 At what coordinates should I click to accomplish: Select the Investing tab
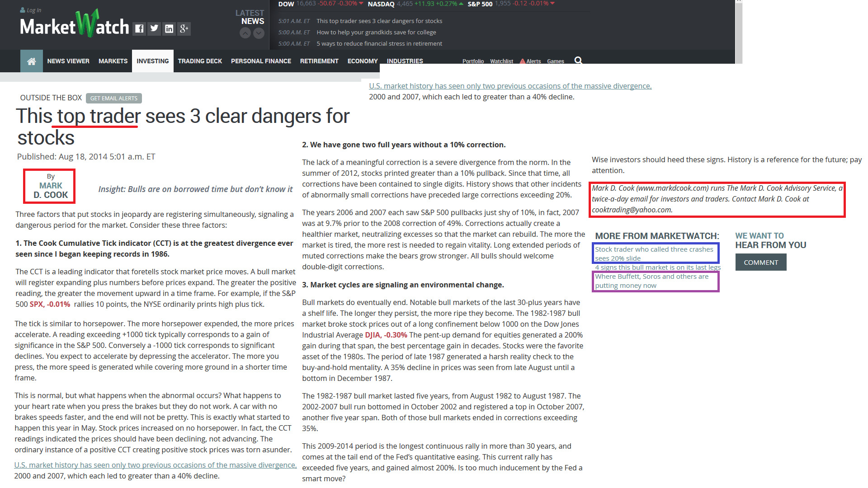[x=153, y=61]
